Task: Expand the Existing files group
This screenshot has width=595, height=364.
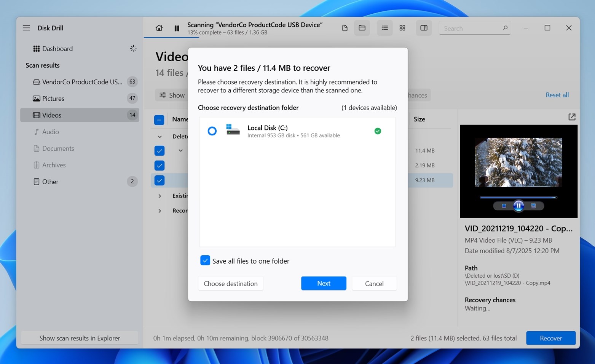Action: point(160,196)
